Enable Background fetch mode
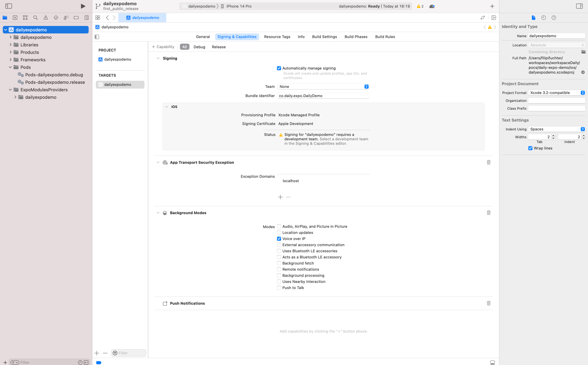This screenshot has height=365, width=588. pos(279,263)
